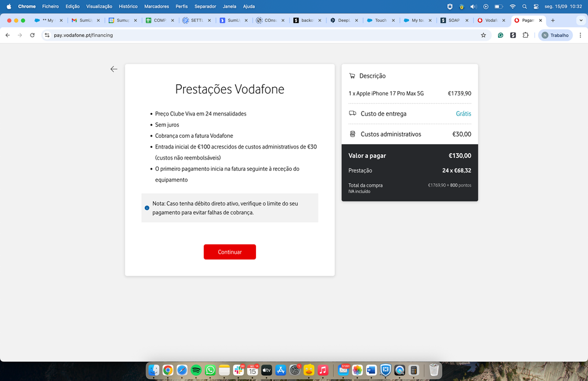The height and width of the screenshot is (381, 588).
Task: Click the delivery truck icon beside Custo de entrega
Action: pos(352,113)
